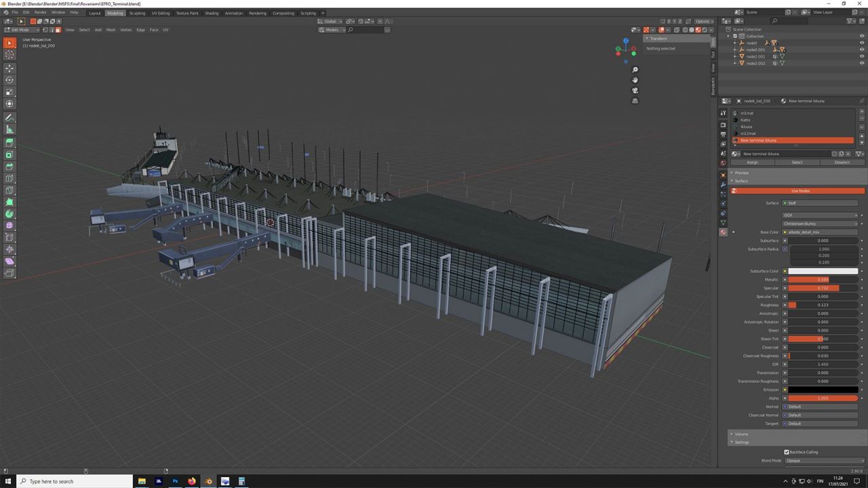
Task: Click the pan view hand icon
Action: click(635, 80)
